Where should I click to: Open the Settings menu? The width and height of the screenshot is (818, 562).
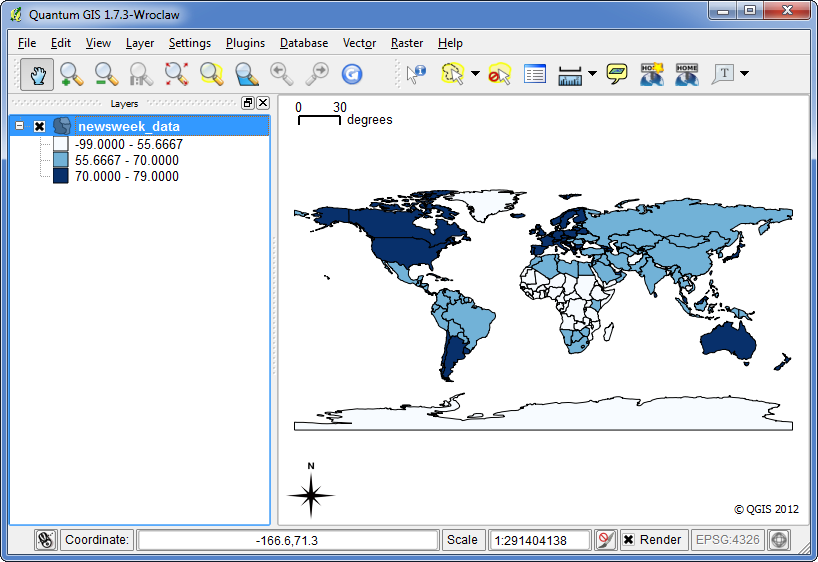190,43
